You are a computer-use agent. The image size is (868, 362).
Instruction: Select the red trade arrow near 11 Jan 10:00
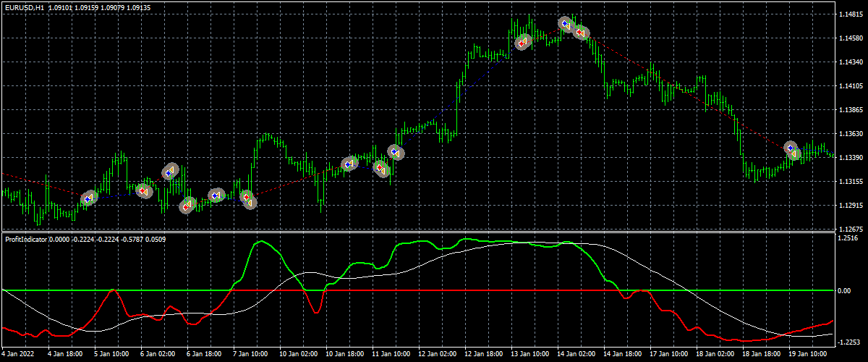coord(380,168)
